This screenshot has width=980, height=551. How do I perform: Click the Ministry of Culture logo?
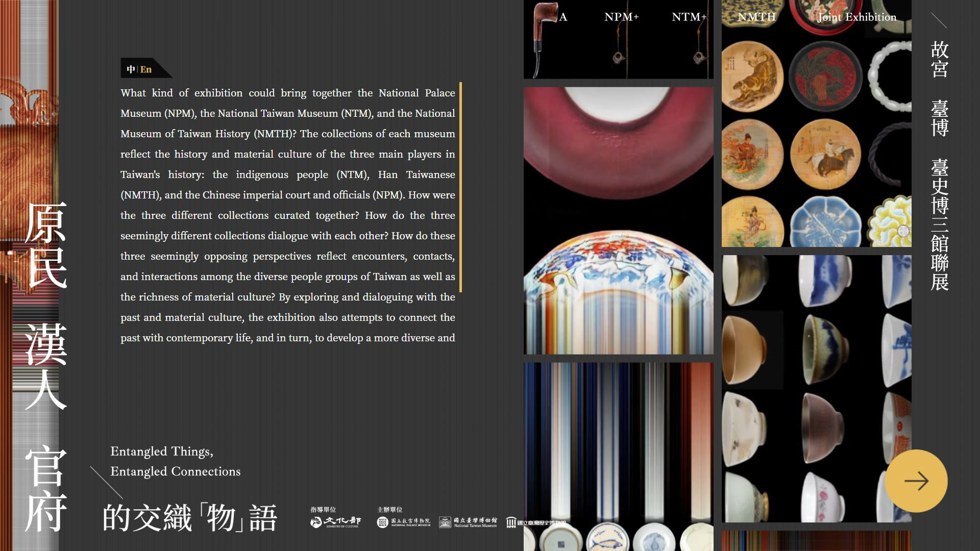pyautogui.click(x=335, y=522)
